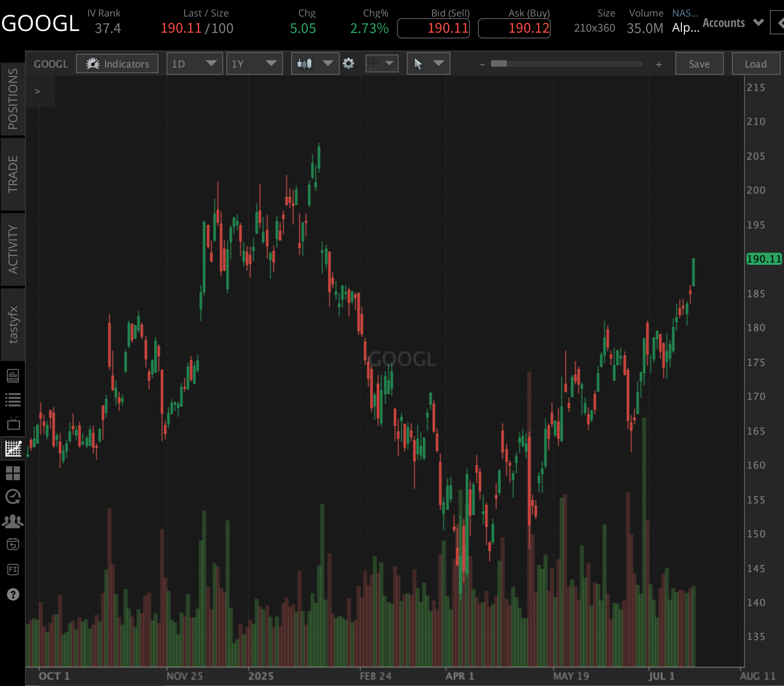Open the help question mark icon

pos(13,594)
